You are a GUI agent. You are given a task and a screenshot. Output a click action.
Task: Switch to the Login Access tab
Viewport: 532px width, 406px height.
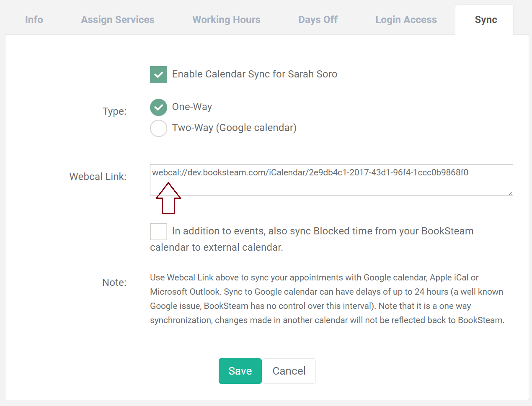[406, 20]
